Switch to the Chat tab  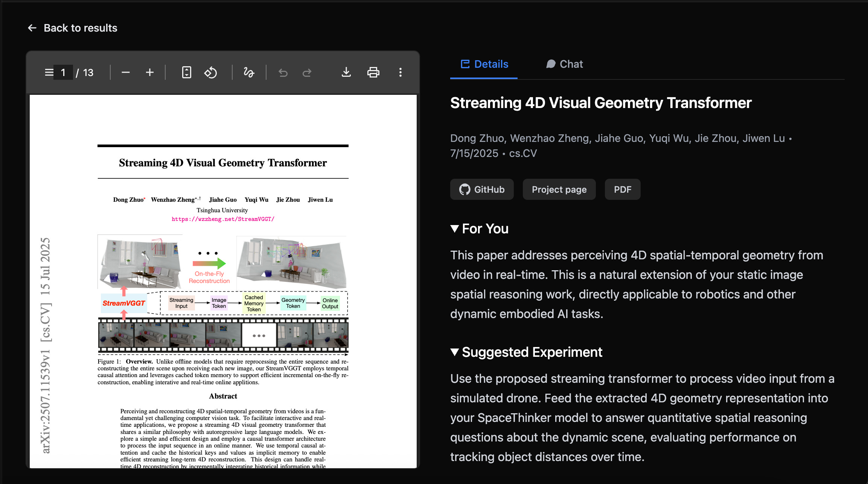565,64
